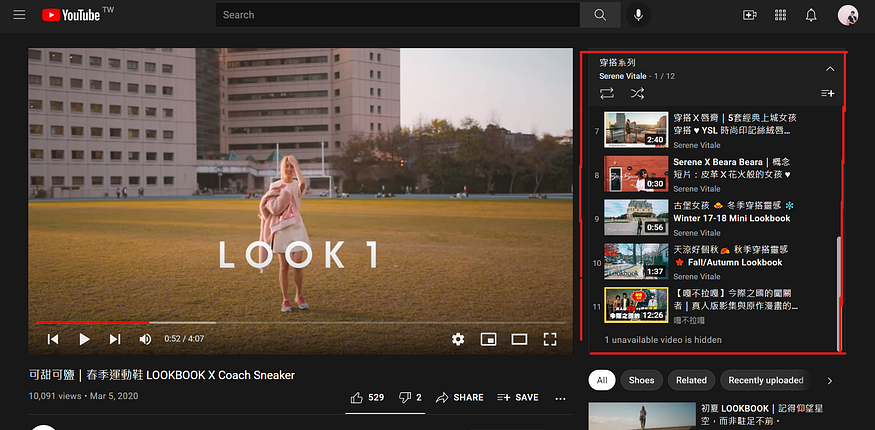875x430 pixels.
Task: Skip to next video in player
Action: point(115,339)
